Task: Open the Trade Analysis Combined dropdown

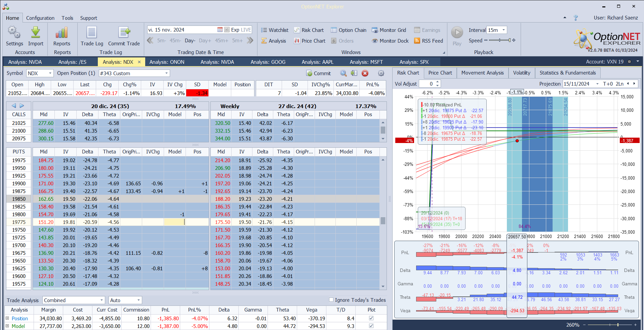Action: click(102, 300)
